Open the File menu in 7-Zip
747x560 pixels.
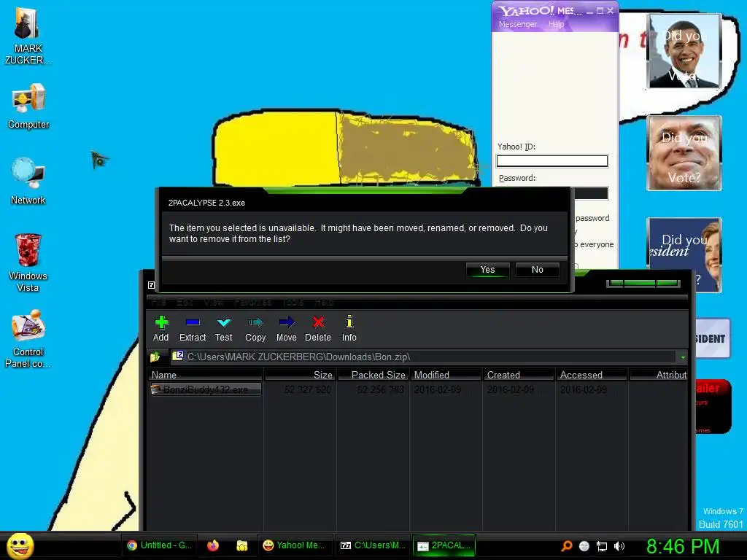click(158, 302)
